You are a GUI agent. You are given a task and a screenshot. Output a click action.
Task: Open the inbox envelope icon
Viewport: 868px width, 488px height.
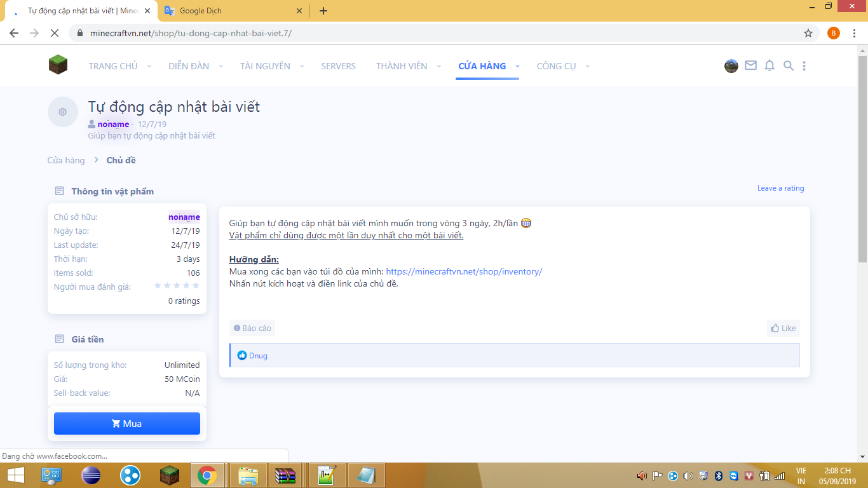point(750,65)
